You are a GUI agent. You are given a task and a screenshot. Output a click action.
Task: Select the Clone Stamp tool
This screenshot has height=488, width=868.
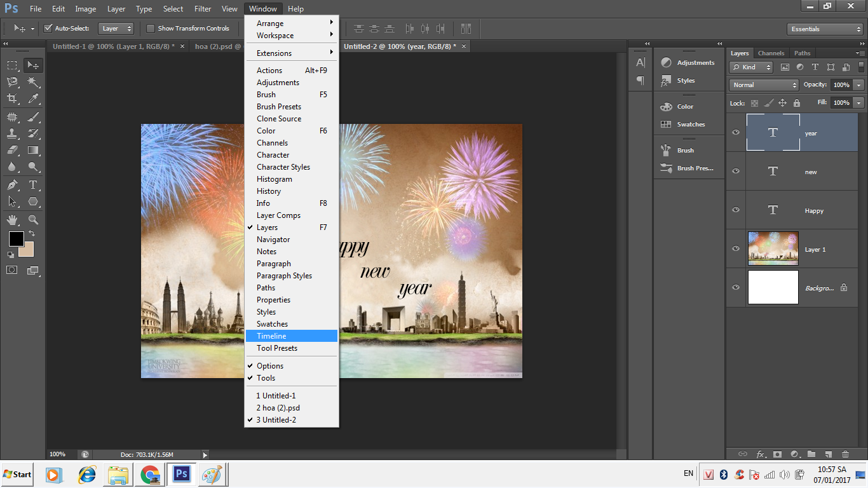[12, 133]
